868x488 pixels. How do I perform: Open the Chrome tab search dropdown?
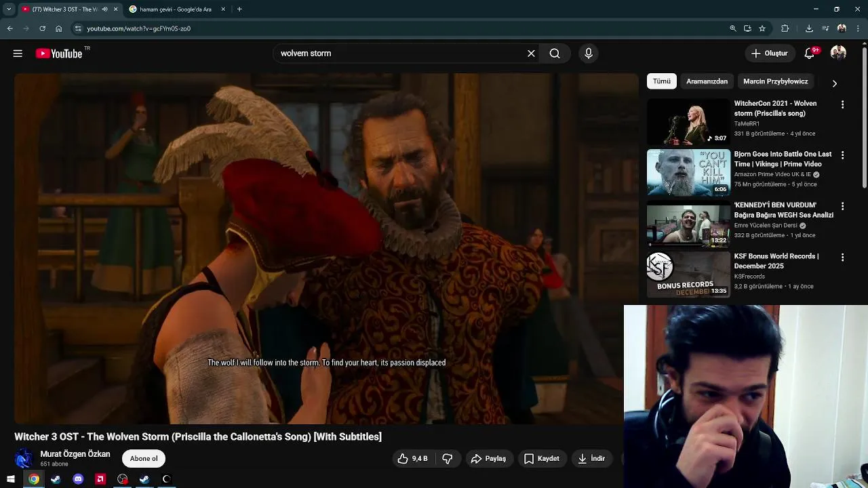tap(9, 9)
